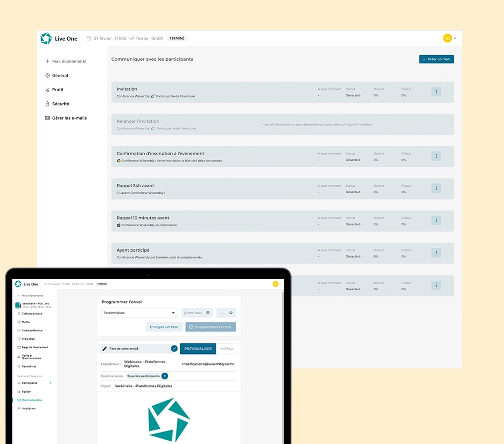The height and width of the screenshot is (444, 504).
Task: Add recipients with the round plus button
Action: [165, 376]
